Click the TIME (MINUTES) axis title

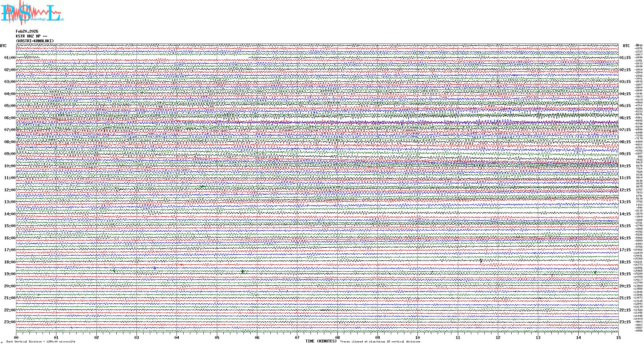[321, 341]
